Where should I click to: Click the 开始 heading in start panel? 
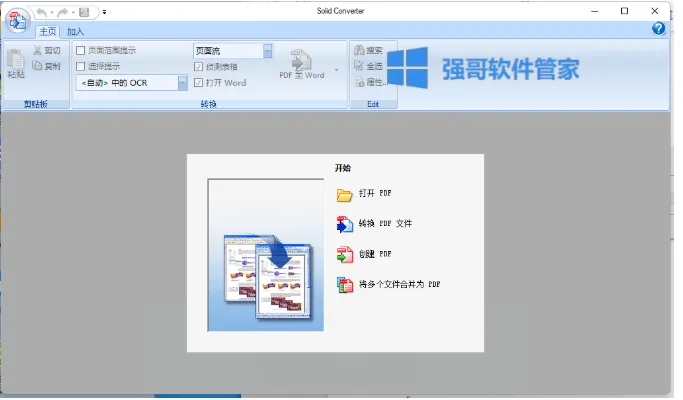click(x=343, y=168)
